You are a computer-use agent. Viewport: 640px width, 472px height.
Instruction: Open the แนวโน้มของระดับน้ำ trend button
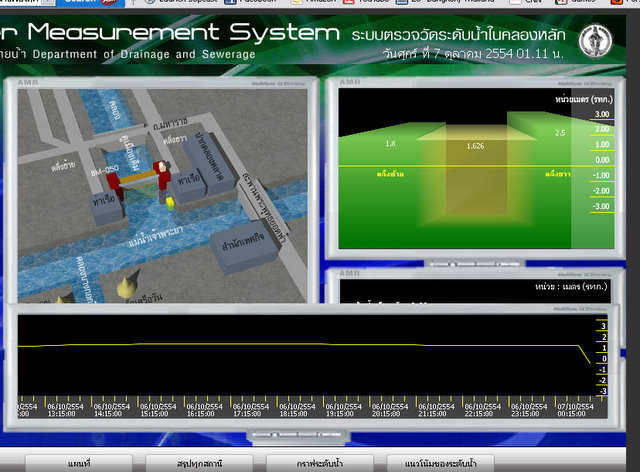[440, 464]
